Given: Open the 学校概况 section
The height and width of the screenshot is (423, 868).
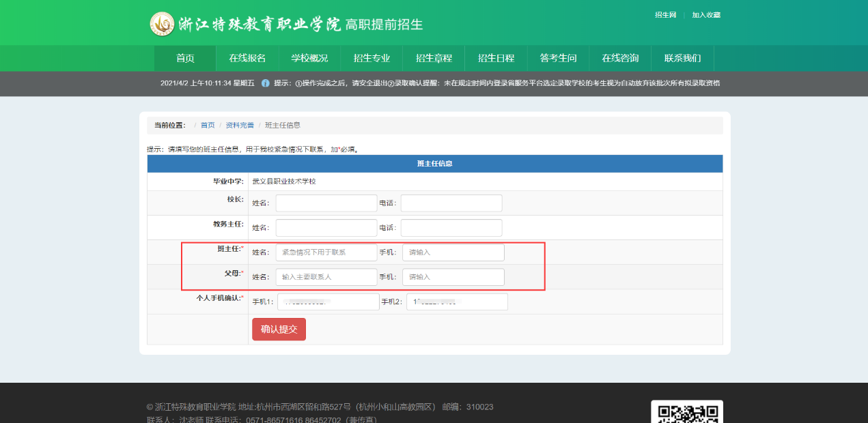Looking at the screenshot, I should click(309, 58).
